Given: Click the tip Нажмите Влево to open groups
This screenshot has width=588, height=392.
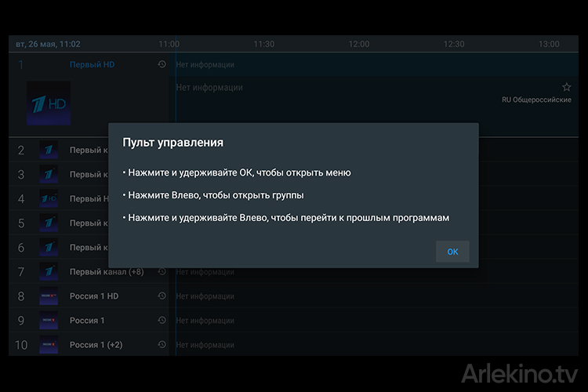Looking at the screenshot, I should coord(213,195).
